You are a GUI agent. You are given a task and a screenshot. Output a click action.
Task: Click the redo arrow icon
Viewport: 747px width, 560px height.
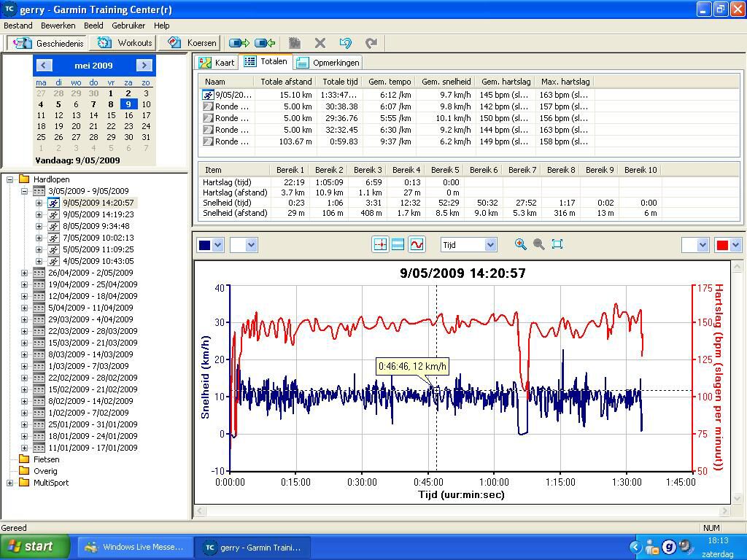click(x=371, y=43)
